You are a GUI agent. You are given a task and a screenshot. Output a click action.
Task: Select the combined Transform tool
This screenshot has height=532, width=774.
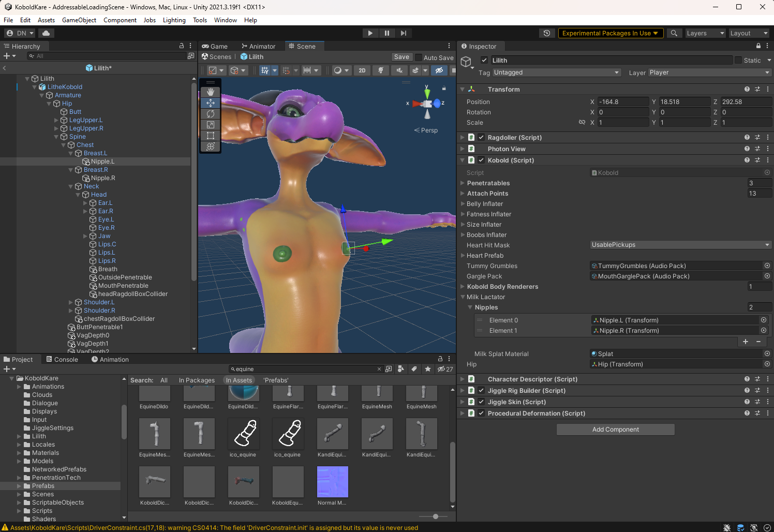tap(210, 146)
